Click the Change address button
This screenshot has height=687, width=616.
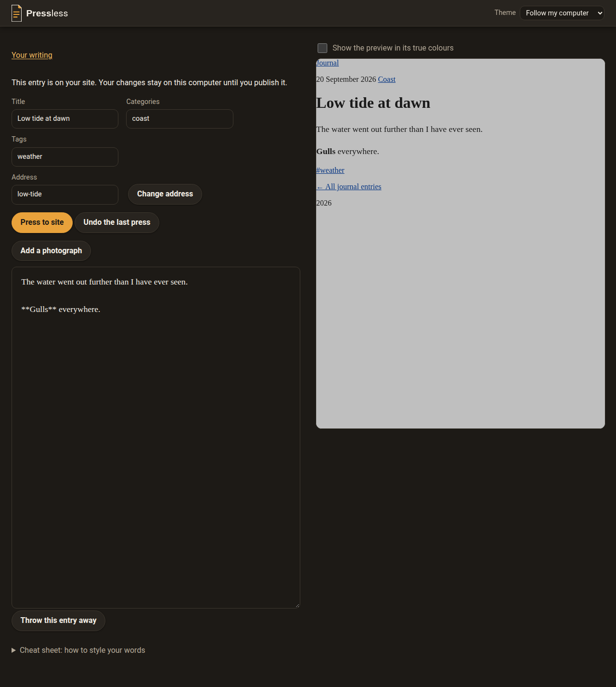165,194
